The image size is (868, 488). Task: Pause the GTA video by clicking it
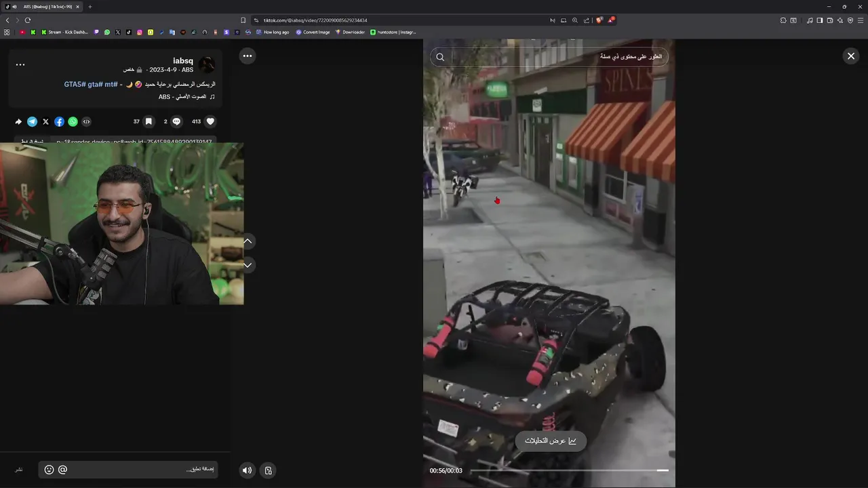(x=549, y=264)
